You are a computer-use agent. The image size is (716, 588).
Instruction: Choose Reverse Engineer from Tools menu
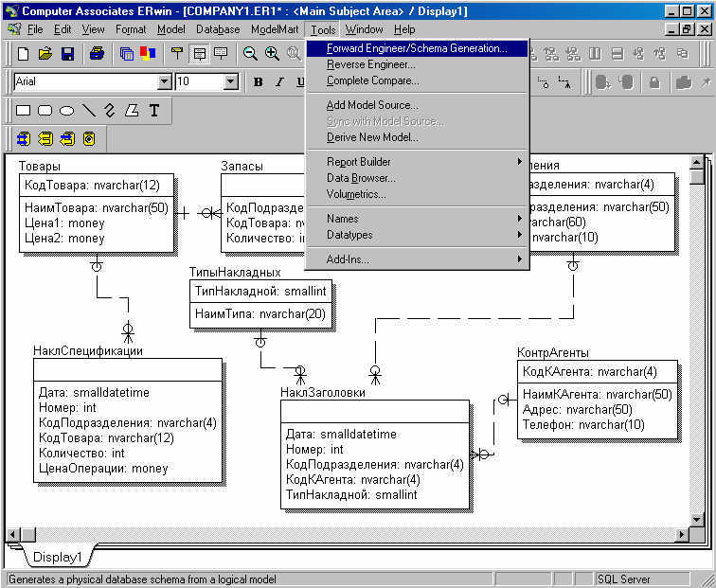coord(417,64)
